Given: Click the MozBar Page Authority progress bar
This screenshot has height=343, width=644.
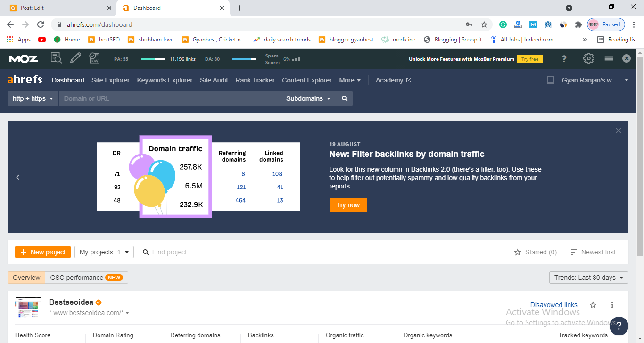Looking at the screenshot, I should [x=153, y=59].
